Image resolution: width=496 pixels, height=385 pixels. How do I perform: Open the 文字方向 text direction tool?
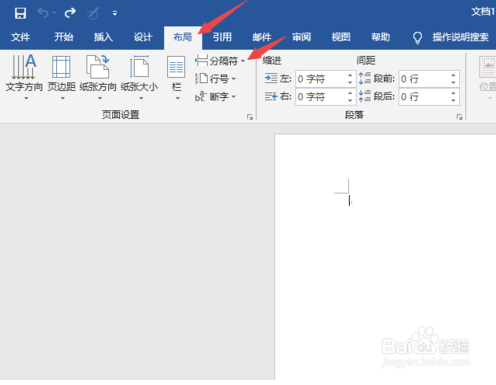(24, 73)
